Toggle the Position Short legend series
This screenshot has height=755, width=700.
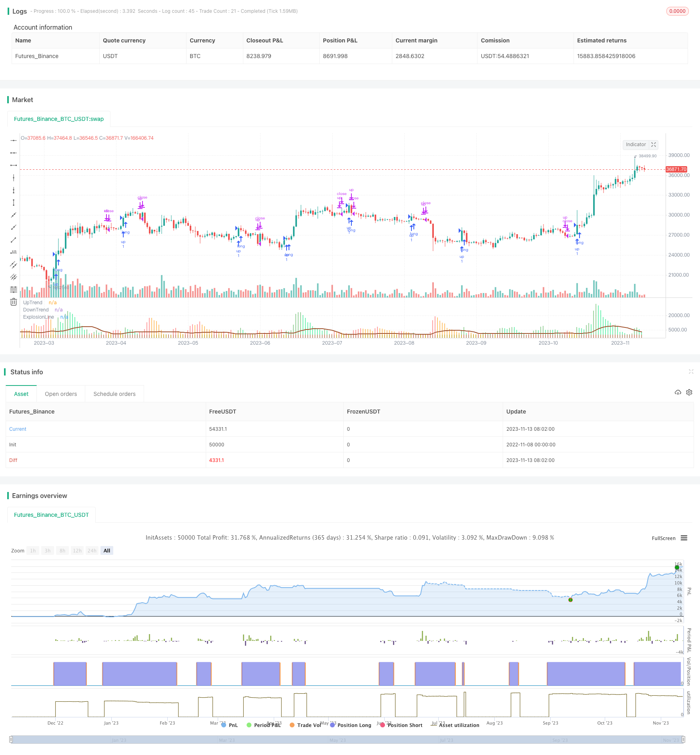(x=401, y=725)
